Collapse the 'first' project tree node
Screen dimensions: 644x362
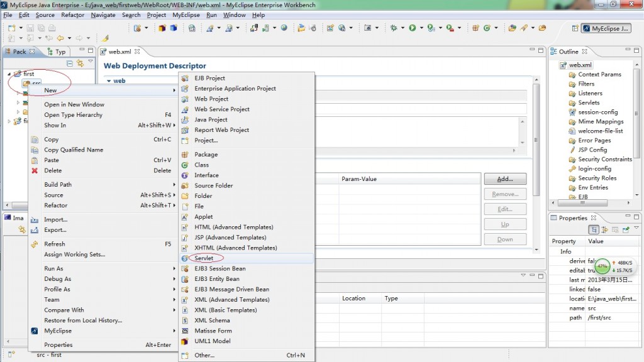9,74
